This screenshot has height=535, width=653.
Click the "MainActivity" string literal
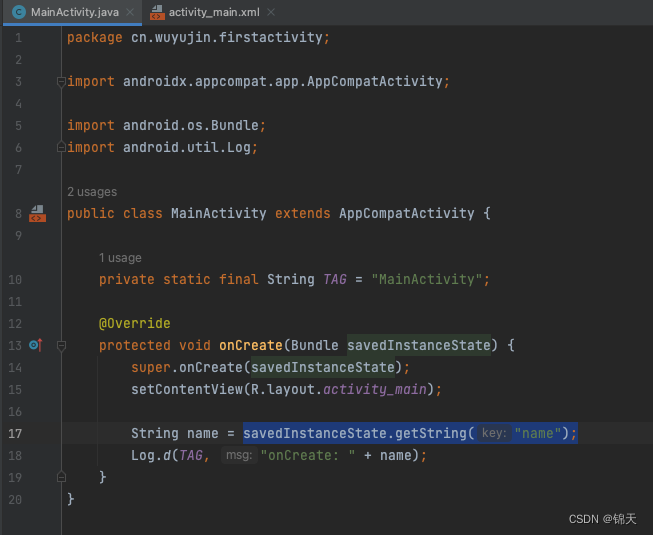(426, 279)
